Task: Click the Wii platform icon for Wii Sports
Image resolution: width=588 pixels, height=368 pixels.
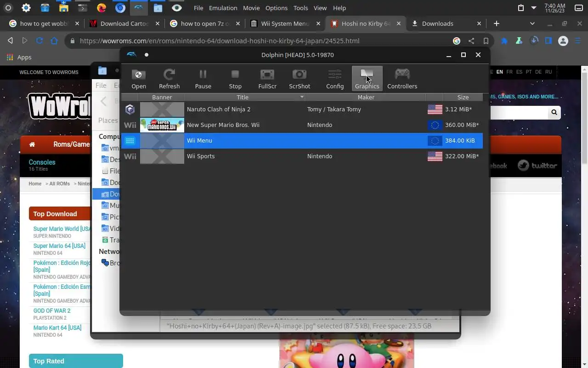Action: point(130,156)
